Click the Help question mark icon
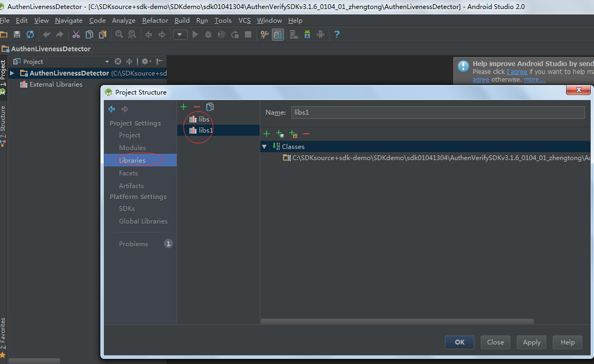 point(337,34)
